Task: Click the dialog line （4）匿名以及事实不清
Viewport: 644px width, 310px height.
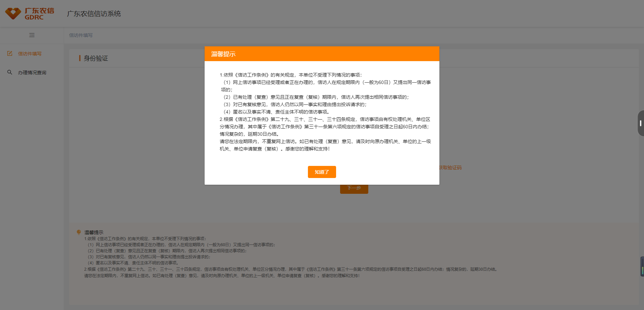Action: pos(276,112)
